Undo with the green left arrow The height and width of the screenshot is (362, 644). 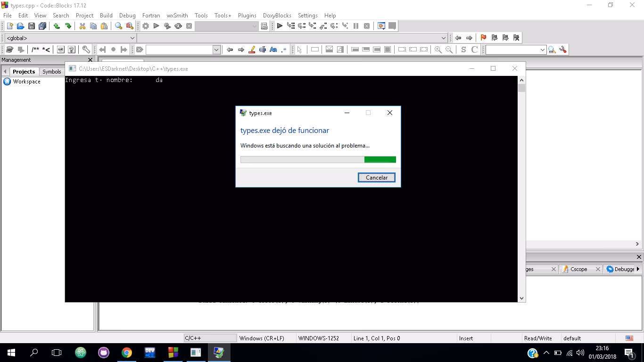[57, 26]
